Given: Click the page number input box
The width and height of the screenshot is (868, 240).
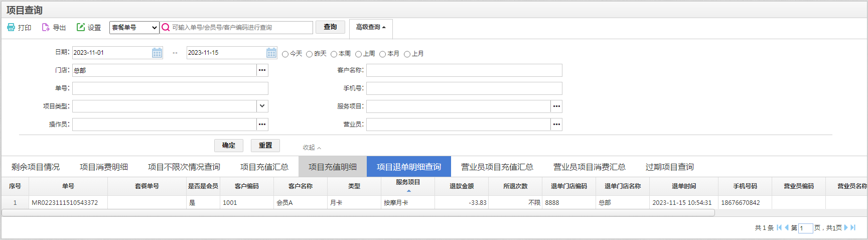Looking at the screenshot, I should click(x=806, y=228).
